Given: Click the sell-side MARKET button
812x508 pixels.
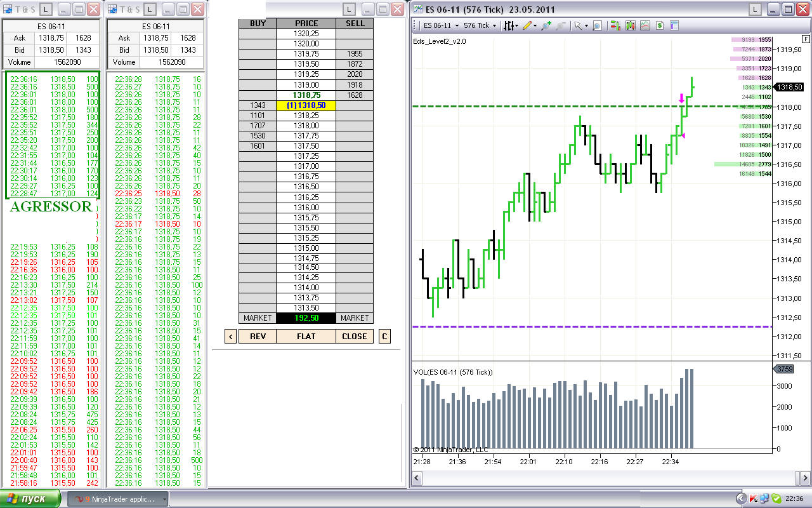Looking at the screenshot, I should pos(355,317).
